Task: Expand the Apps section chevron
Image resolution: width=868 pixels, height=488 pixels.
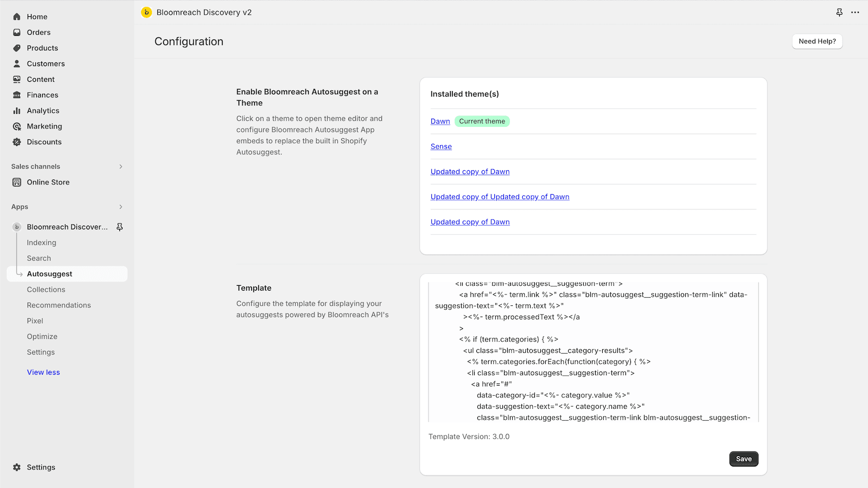Action: 120,207
